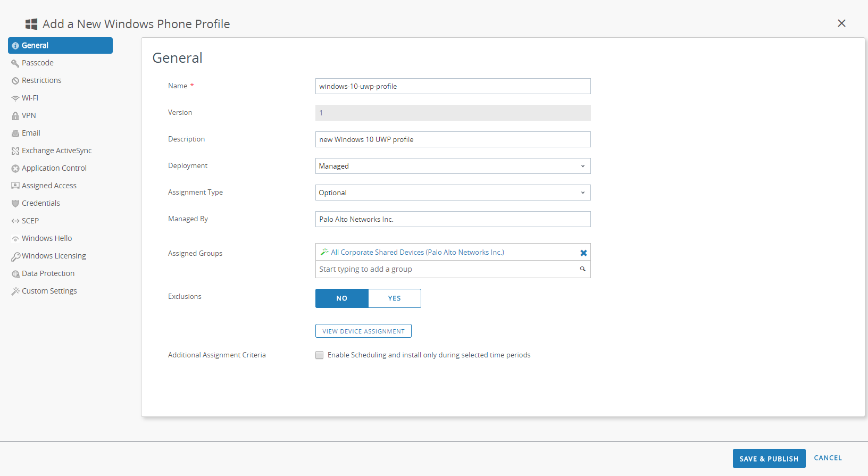Screen dimensions: 868x476
Task: Switch to the Data Protection section
Action: [48, 273]
